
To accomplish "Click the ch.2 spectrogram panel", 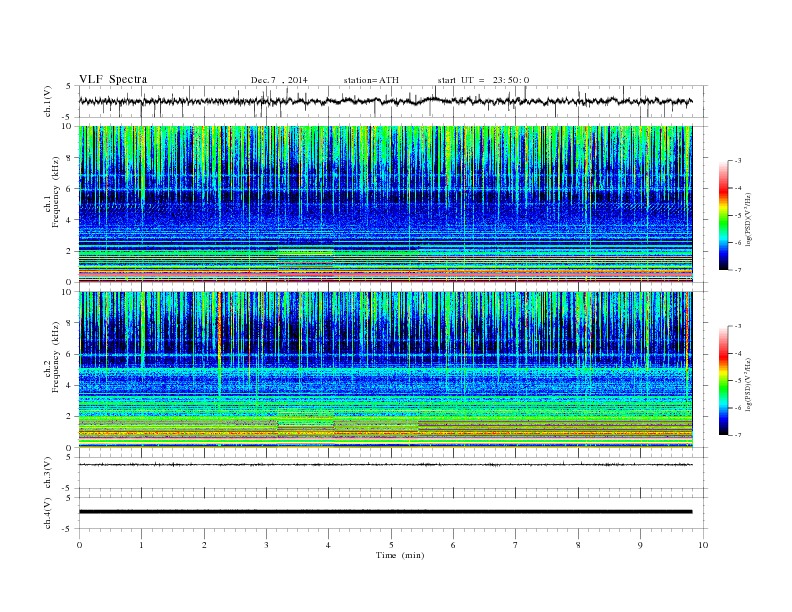I will 386,370.
